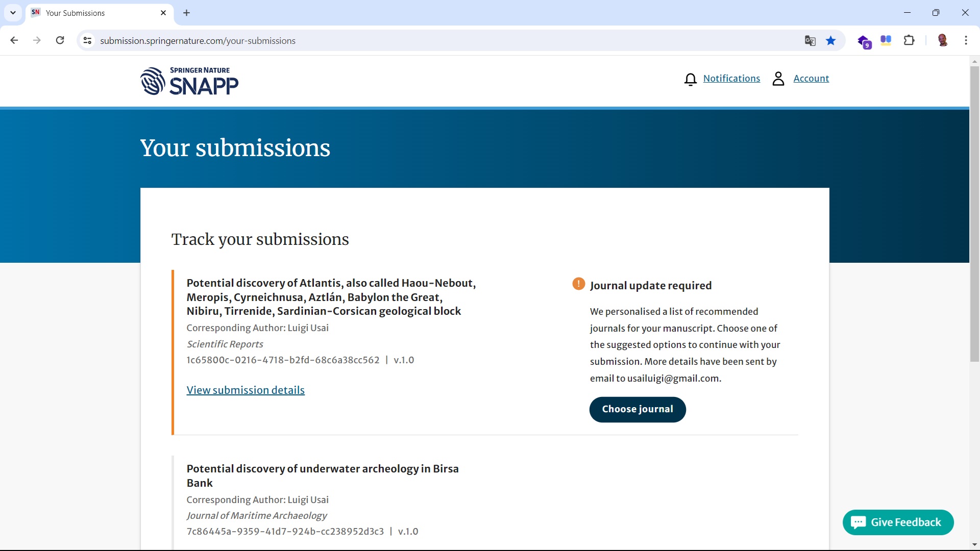The image size is (980, 551).
Task: Click the orange warning alert icon
Action: point(578,284)
